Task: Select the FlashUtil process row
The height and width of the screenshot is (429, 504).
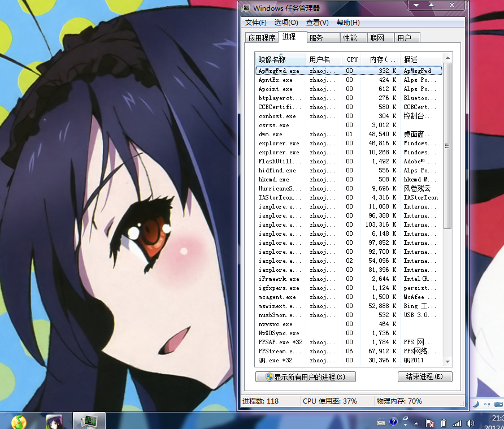Action: coord(349,161)
